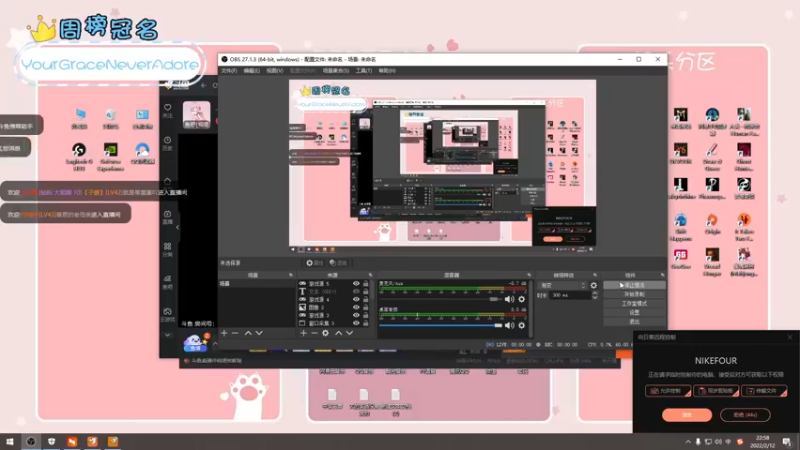Image resolution: width=800 pixels, height=450 pixels.
Task: Open OBS icon on the taskbar
Action: click(x=31, y=441)
